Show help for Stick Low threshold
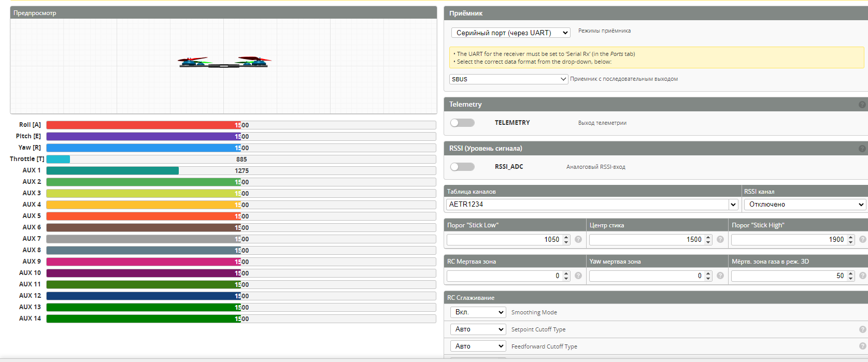Screen dimensions: 868x362 pos(578,239)
